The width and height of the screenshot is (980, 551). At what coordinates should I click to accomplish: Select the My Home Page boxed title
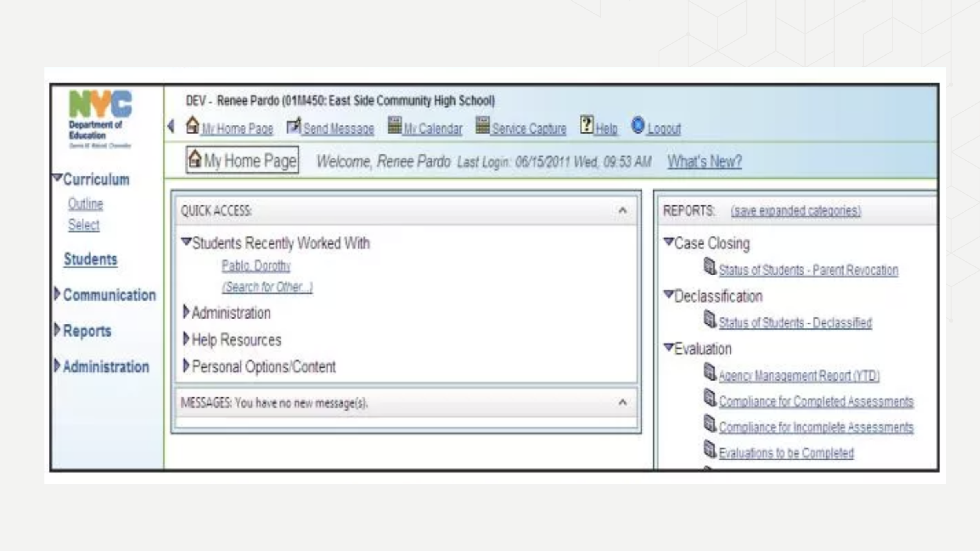(242, 160)
